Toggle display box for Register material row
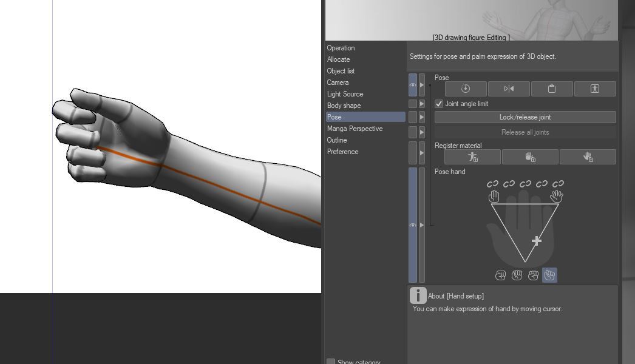 (x=413, y=153)
